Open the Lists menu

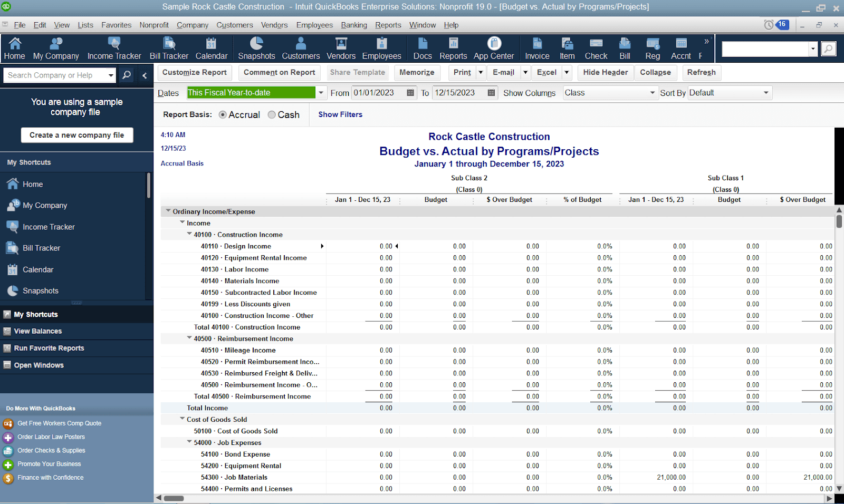pos(85,25)
